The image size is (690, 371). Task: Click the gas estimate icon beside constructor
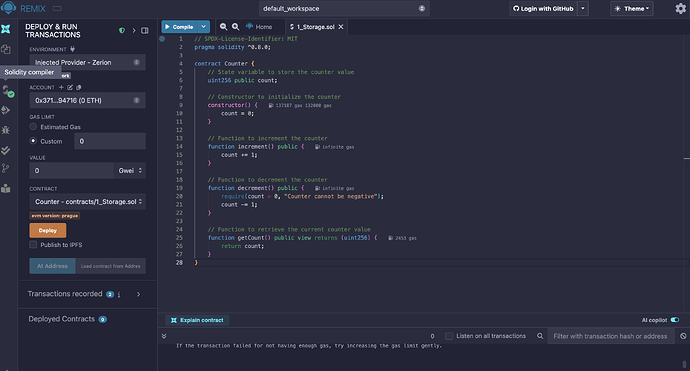271,105
